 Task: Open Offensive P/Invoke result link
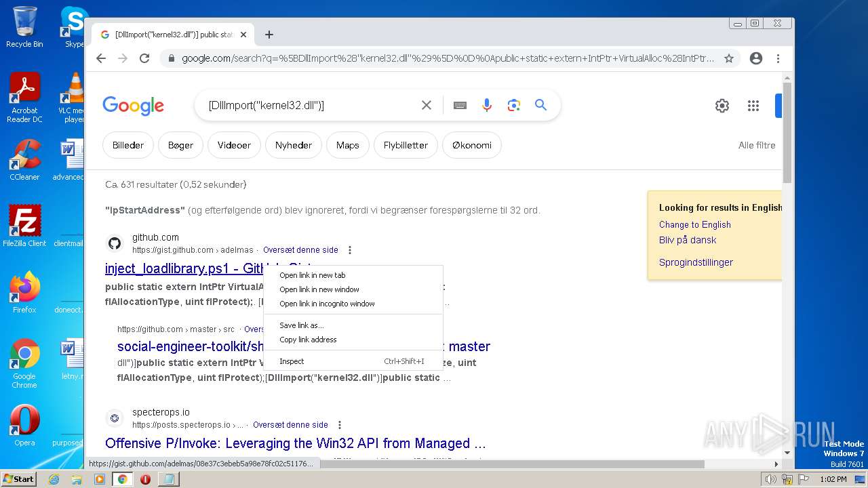[x=296, y=443]
